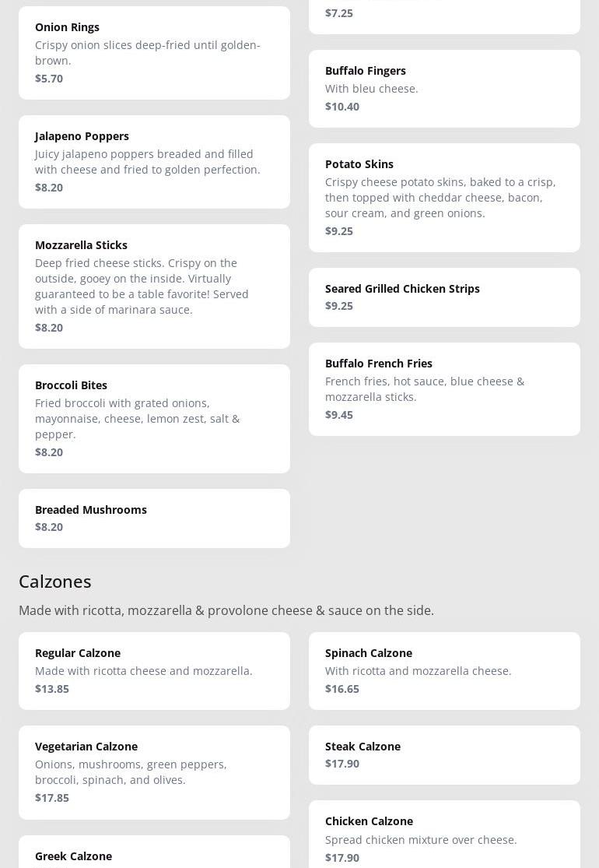Select the Onion Rings menu item
599x868 pixels.
[154, 53]
